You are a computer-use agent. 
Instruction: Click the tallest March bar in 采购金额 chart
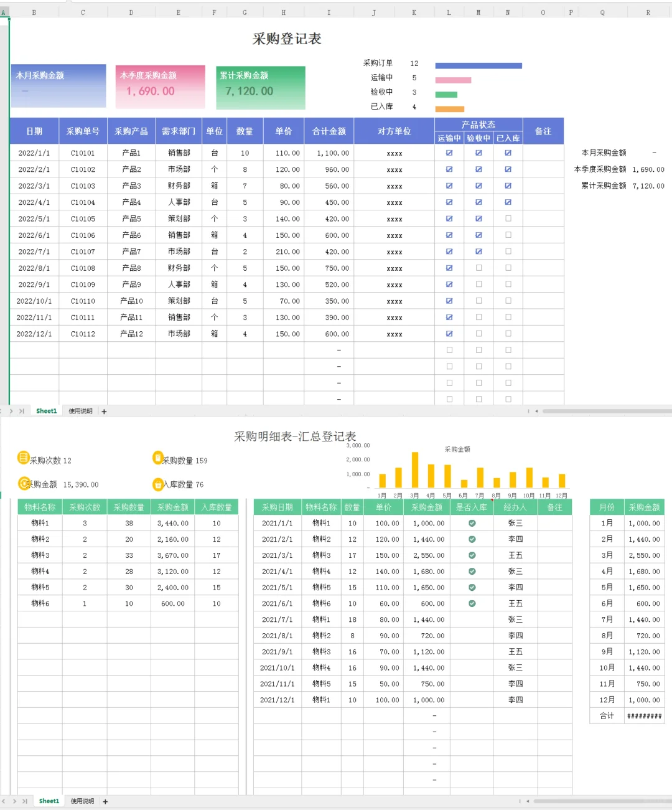pyautogui.click(x=414, y=469)
